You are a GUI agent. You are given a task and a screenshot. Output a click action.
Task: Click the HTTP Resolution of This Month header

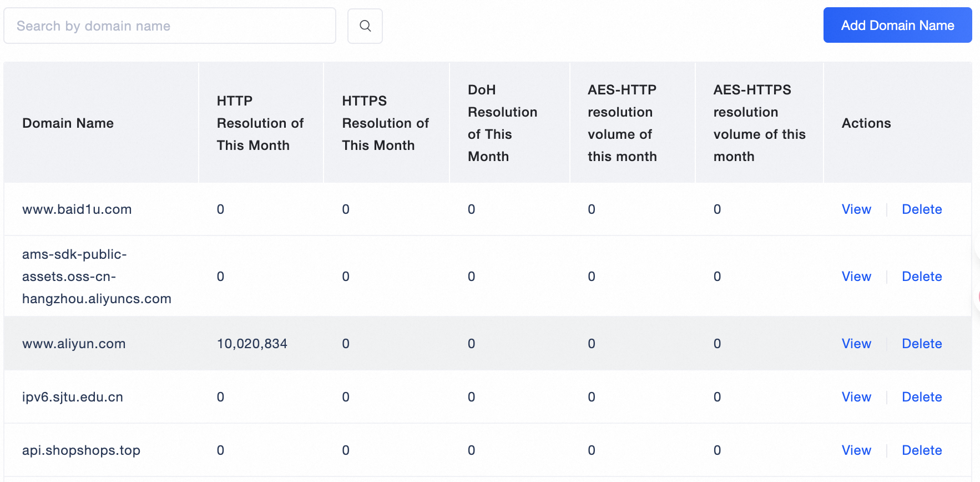click(260, 123)
